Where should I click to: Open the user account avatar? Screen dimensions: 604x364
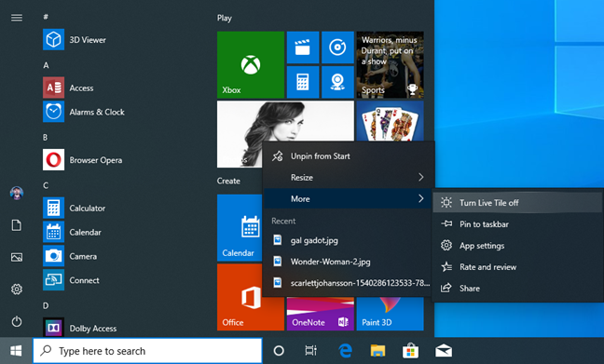click(x=17, y=193)
